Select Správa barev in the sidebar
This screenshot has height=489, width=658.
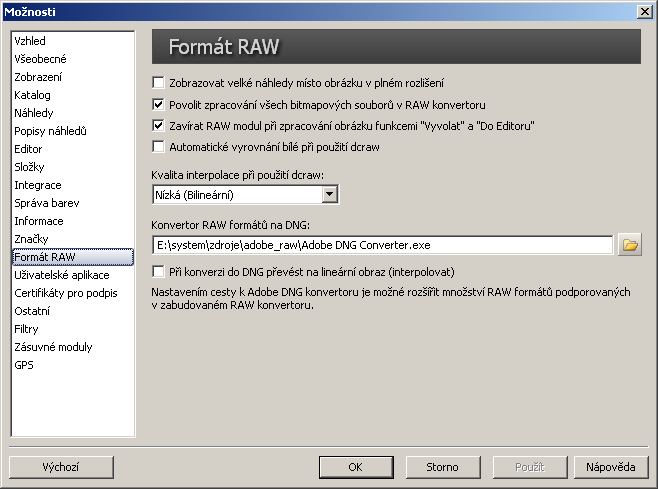point(46,203)
